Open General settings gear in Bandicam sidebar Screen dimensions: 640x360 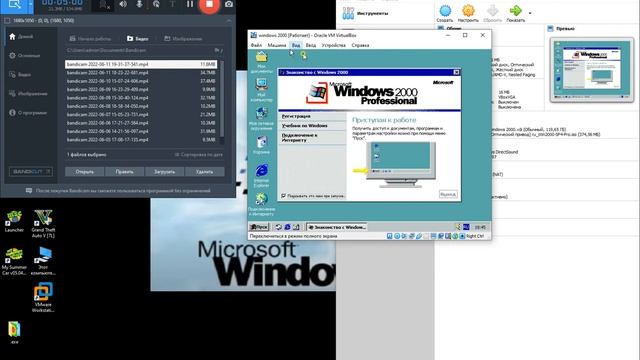(24, 56)
